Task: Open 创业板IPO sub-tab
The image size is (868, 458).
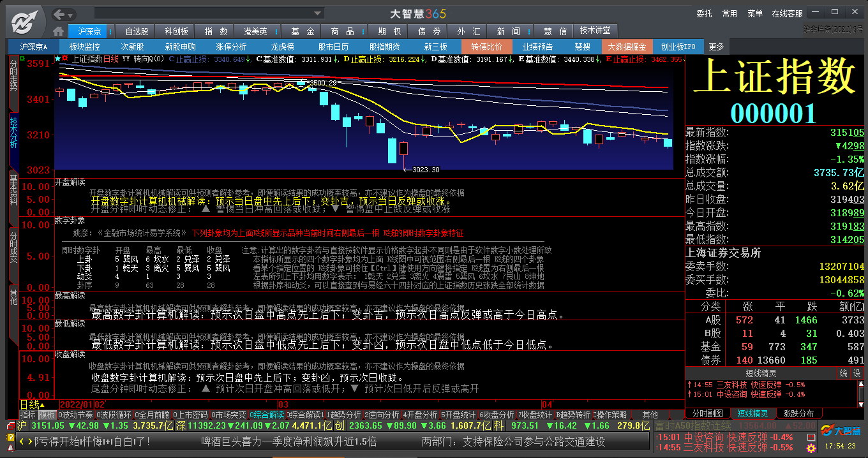Action: (678, 47)
